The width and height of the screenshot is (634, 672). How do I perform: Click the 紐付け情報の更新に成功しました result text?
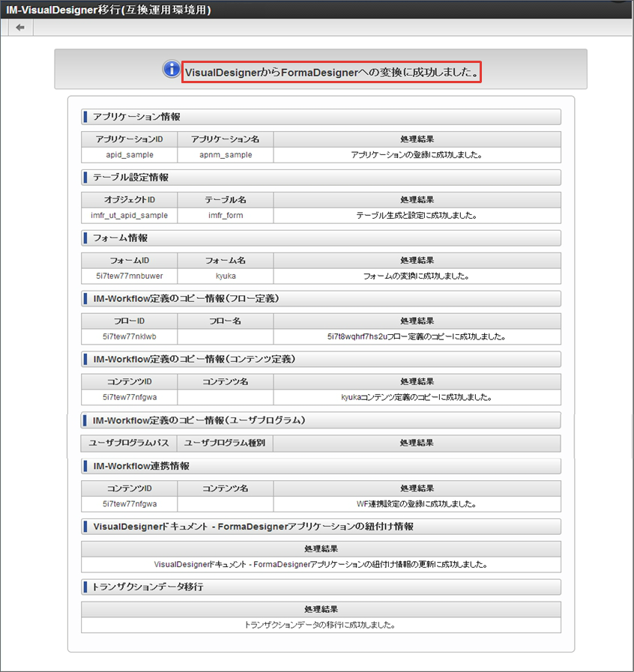pyautogui.click(x=321, y=564)
